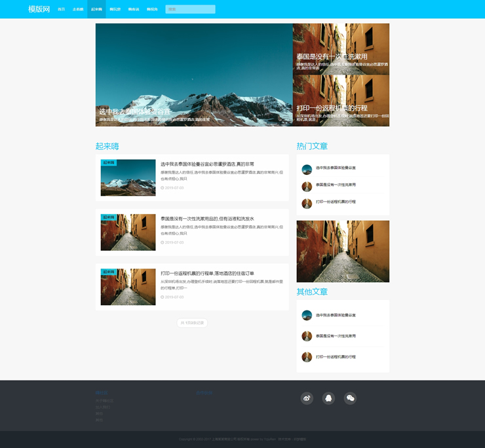This screenshot has width=485, height=448.
Task: Open the 嗨视角 navigation item
Action: tap(152, 10)
